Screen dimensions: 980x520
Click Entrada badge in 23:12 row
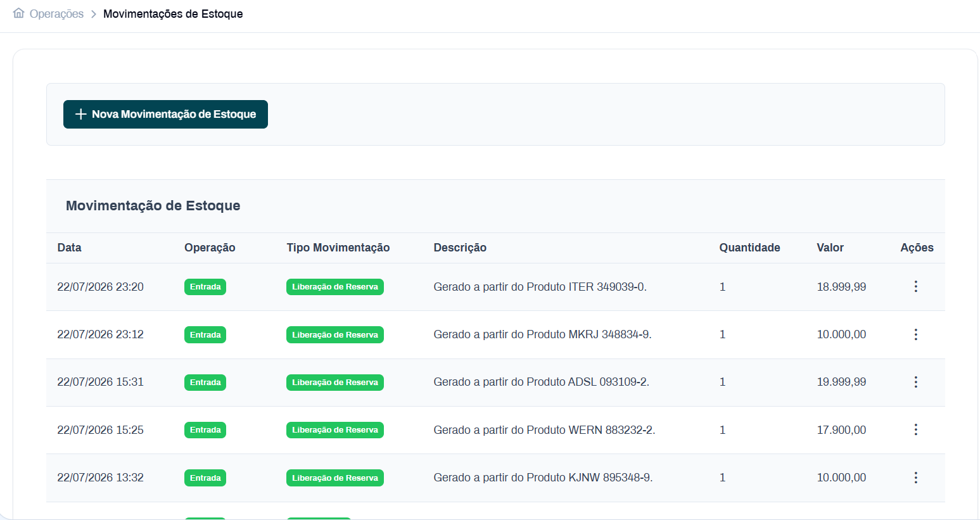pyautogui.click(x=205, y=334)
